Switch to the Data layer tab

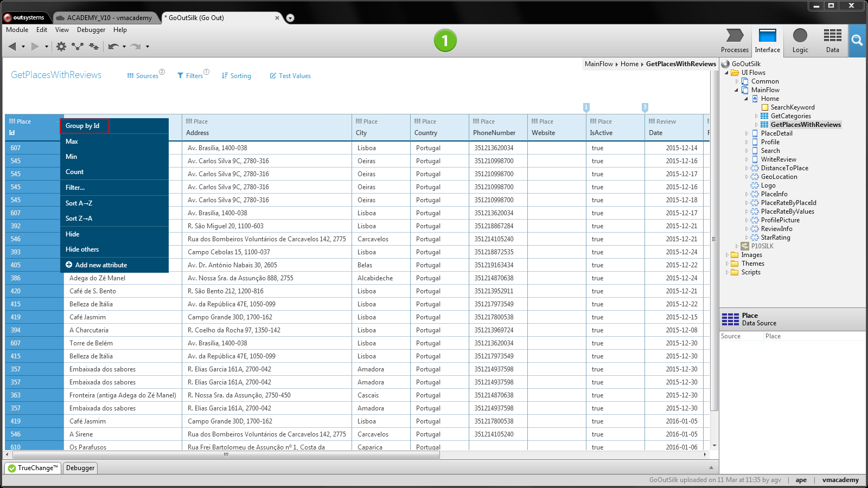832,41
